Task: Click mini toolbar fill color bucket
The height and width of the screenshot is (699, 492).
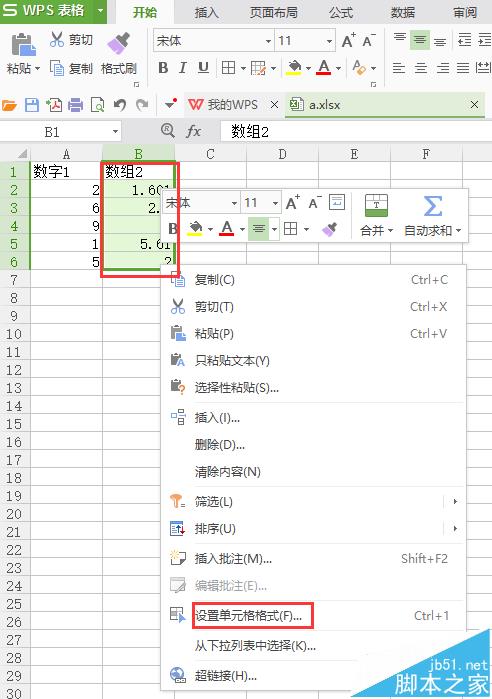Action: pos(195,229)
